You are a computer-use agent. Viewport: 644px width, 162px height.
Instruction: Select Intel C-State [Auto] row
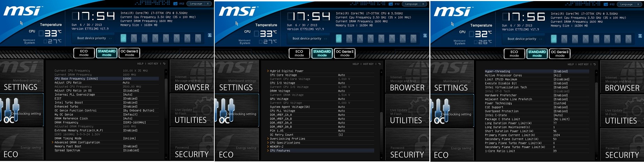[x=537, y=115]
